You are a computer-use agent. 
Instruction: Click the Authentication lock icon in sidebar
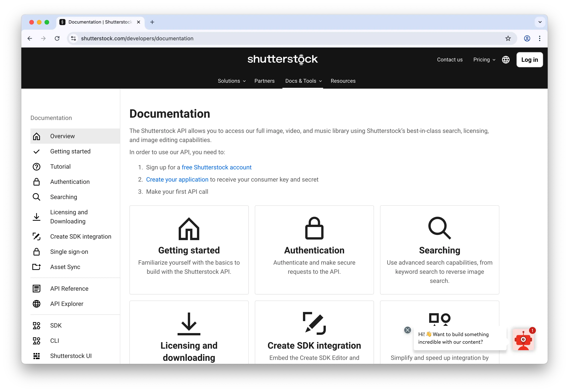tap(36, 182)
